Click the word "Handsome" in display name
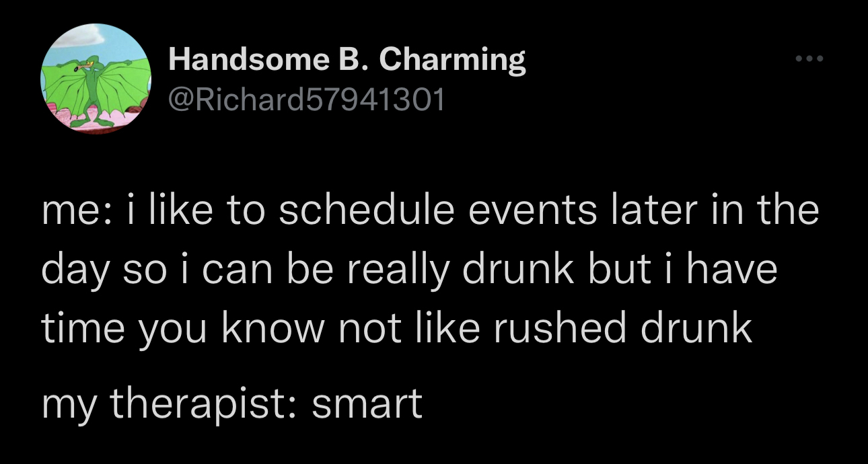 click(245, 61)
